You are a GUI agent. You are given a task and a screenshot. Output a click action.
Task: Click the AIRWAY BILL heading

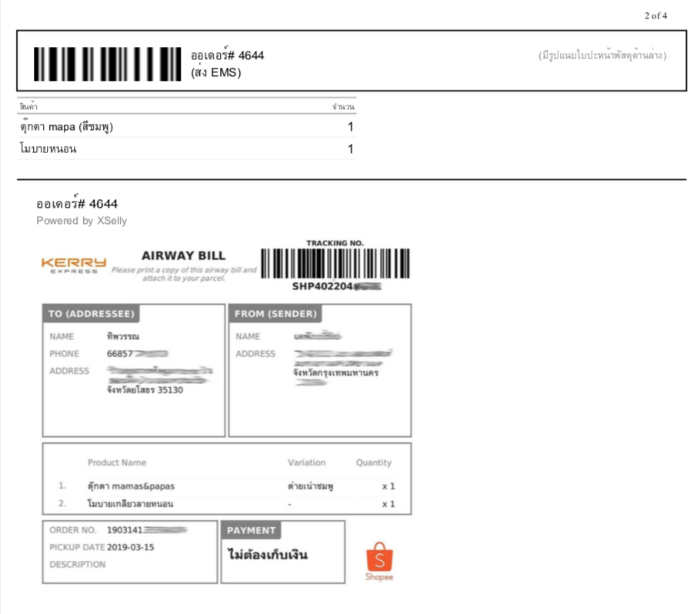184,256
